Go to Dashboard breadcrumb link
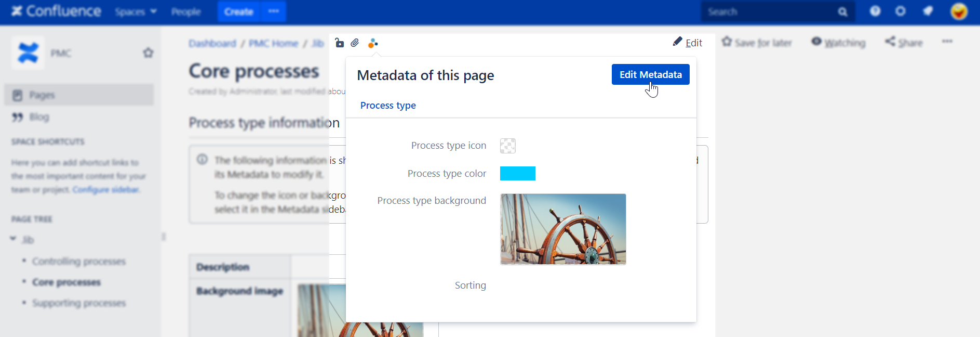This screenshot has width=980, height=337. (x=212, y=43)
